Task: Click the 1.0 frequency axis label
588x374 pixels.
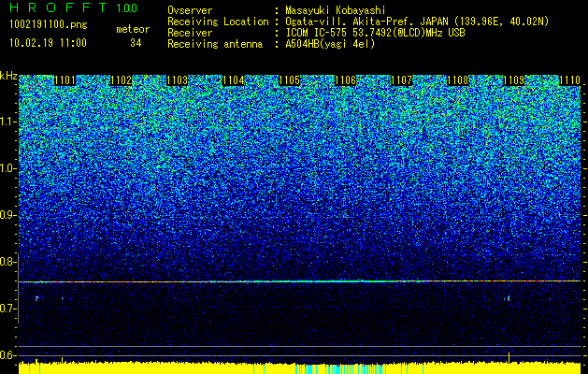Action: coord(7,168)
